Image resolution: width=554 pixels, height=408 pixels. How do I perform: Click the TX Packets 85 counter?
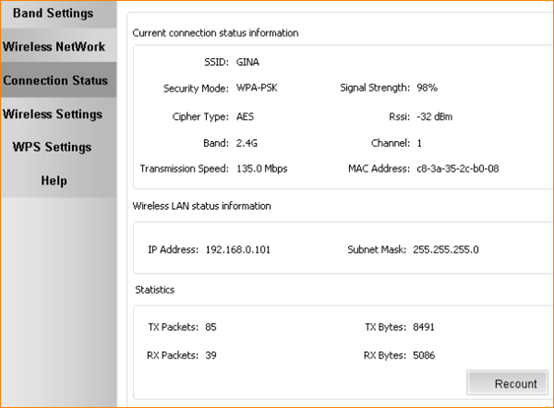pyautogui.click(x=211, y=327)
